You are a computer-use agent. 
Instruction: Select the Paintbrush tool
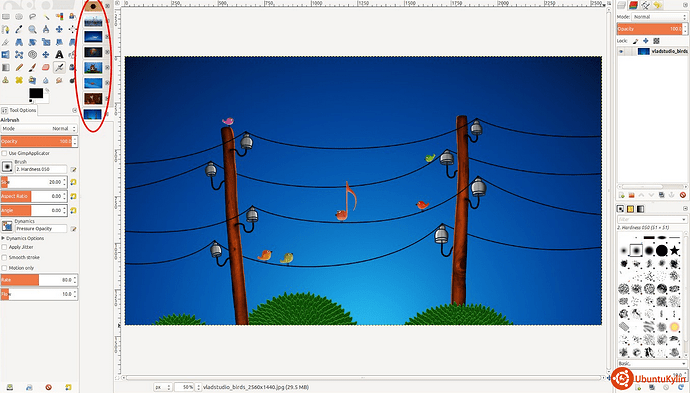(33, 67)
